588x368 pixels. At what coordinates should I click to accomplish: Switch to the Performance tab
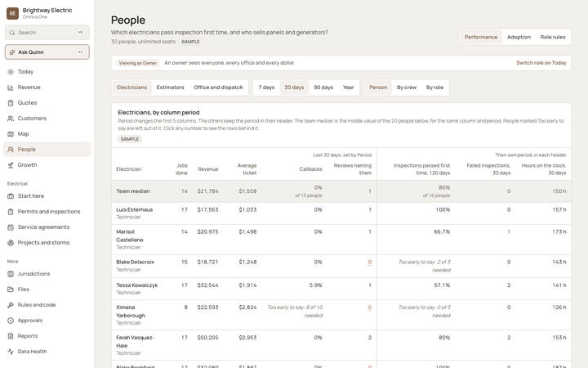coord(481,37)
